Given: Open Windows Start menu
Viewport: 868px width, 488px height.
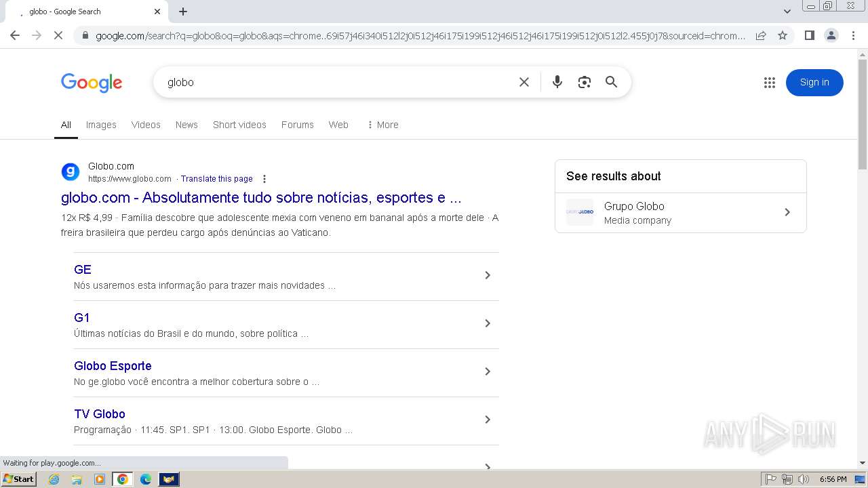Looking at the screenshot, I should click(18, 479).
